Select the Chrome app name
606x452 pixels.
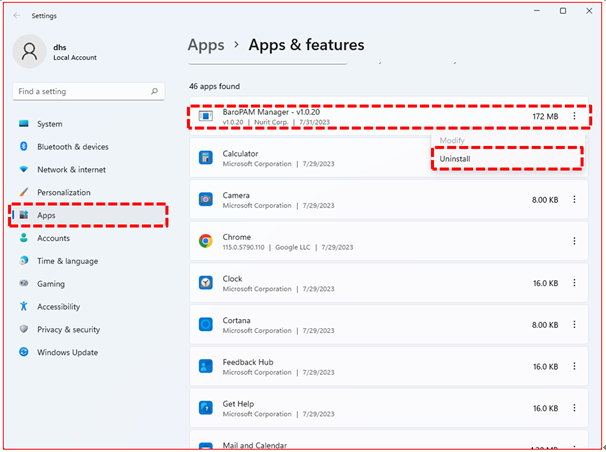(237, 237)
